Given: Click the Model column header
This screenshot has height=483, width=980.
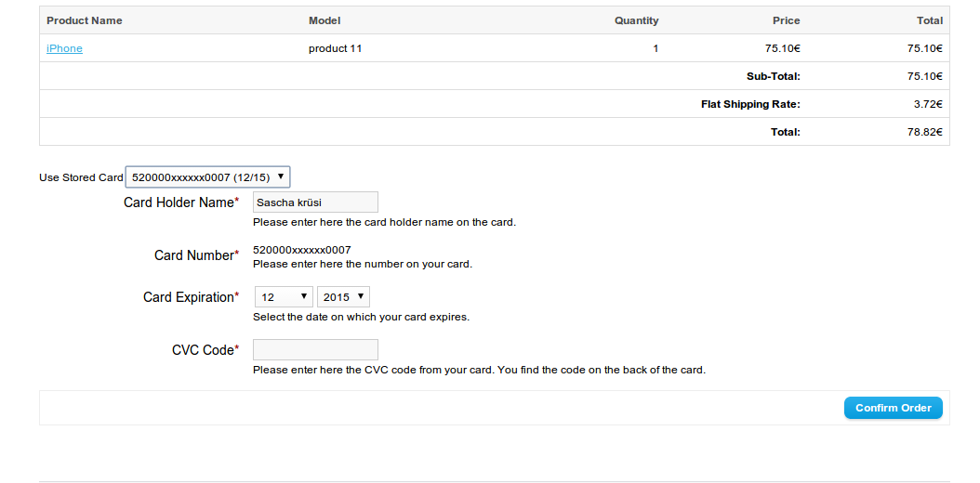Looking at the screenshot, I should coord(324,20).
